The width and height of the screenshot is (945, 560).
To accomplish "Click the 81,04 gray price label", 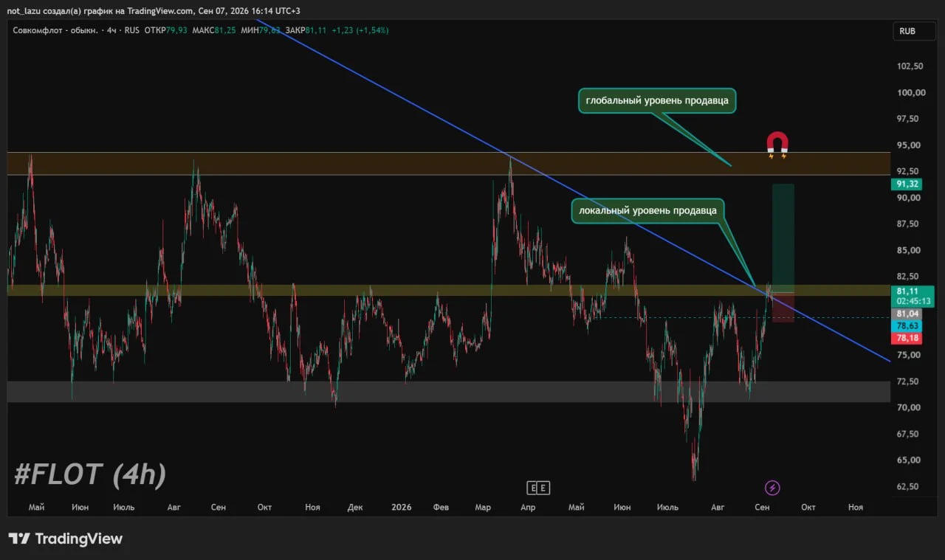I will click(x=907, y=314).
